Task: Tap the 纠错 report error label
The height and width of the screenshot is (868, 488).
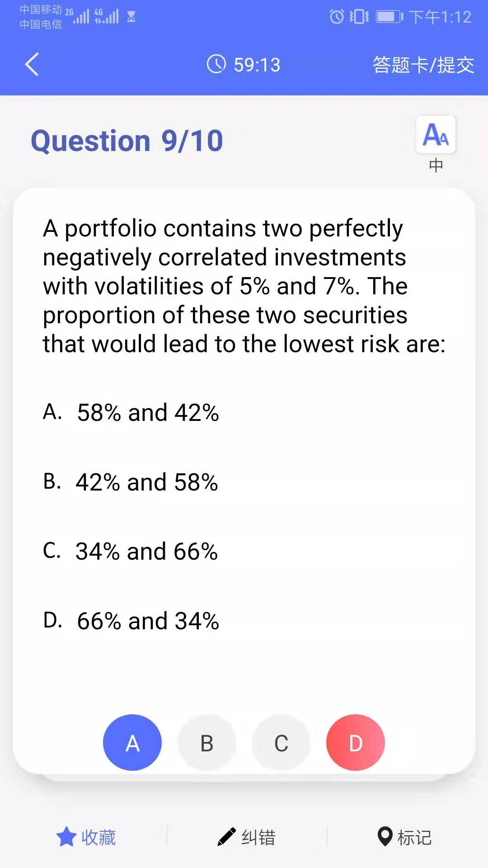Action: 258,837
